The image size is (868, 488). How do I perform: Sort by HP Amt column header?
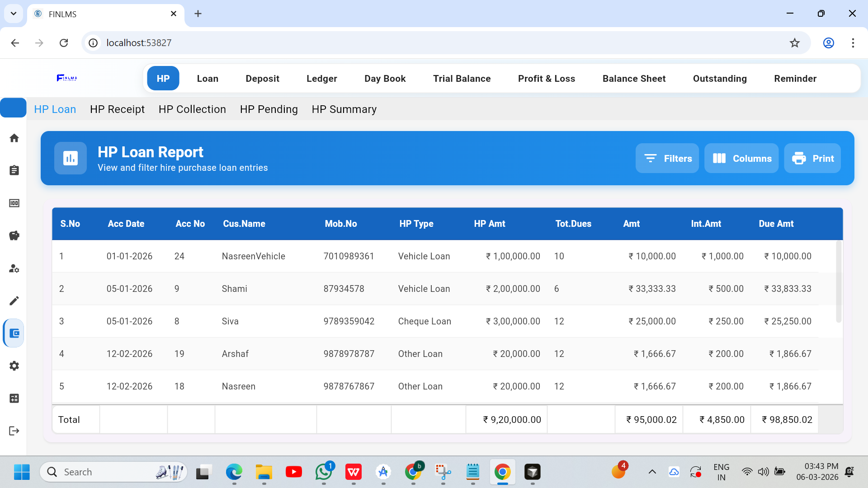[x=490, y=224]
